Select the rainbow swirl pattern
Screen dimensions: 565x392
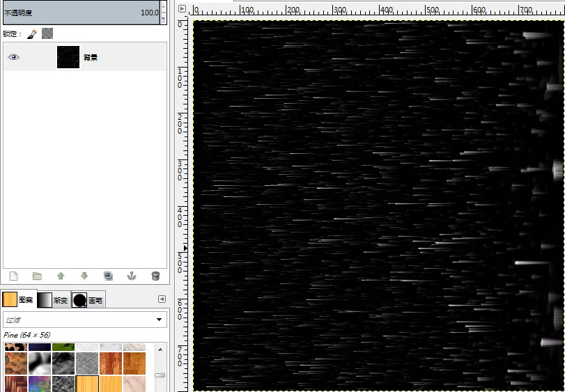(40, 384)
